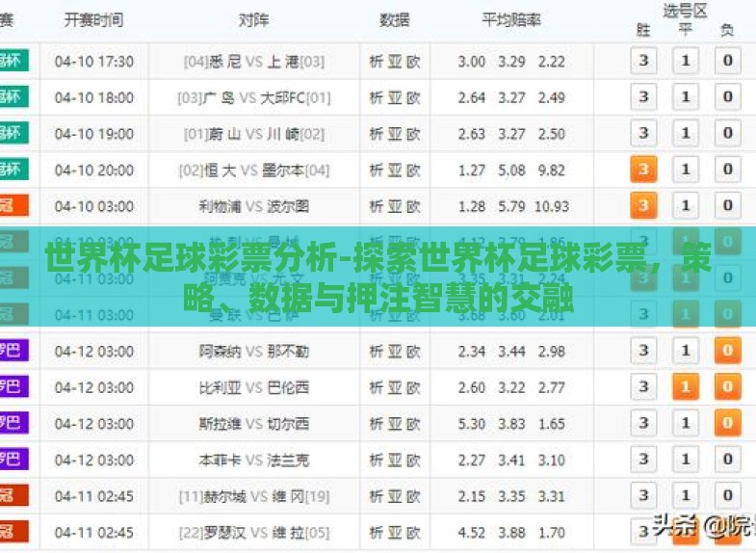Choose 1 in 蔚山 VS 川崎 row

(686, 133)
